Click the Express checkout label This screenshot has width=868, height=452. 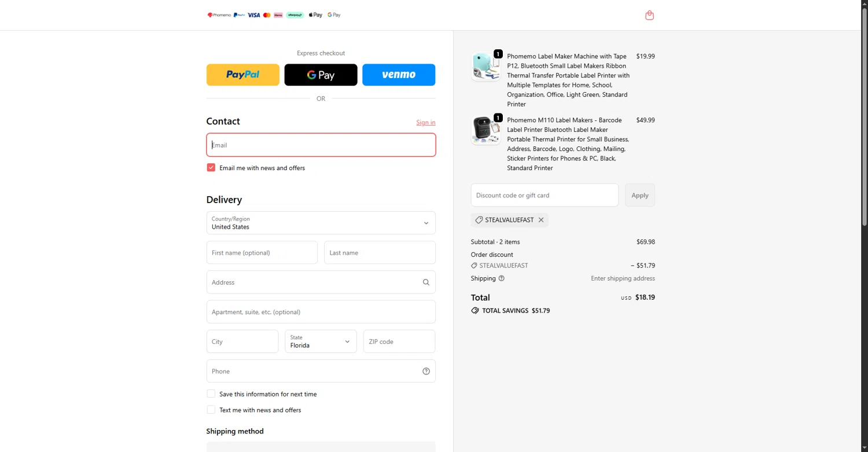coord(321,53)
